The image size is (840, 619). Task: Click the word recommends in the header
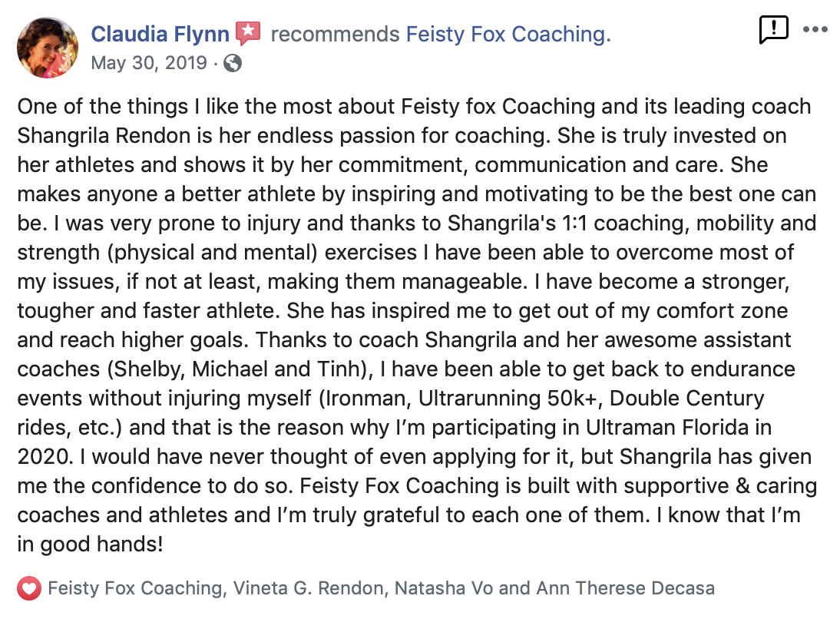point(335,35)
